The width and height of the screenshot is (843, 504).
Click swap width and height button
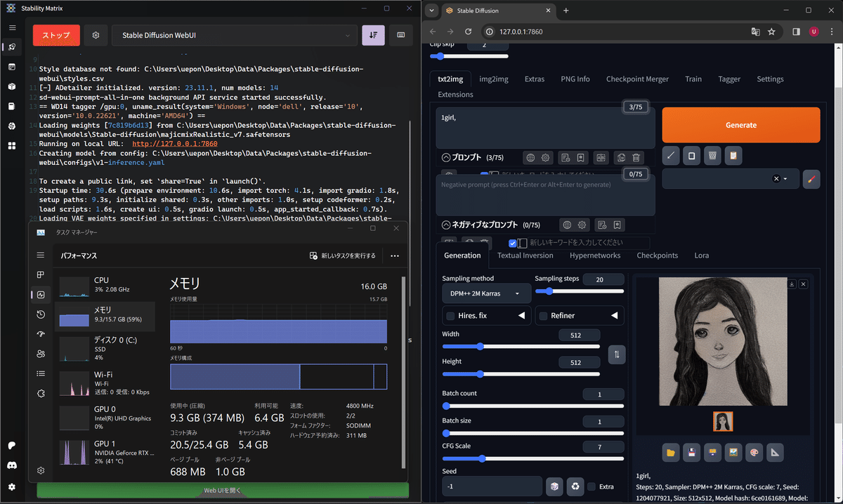click(x=616, y=354)
